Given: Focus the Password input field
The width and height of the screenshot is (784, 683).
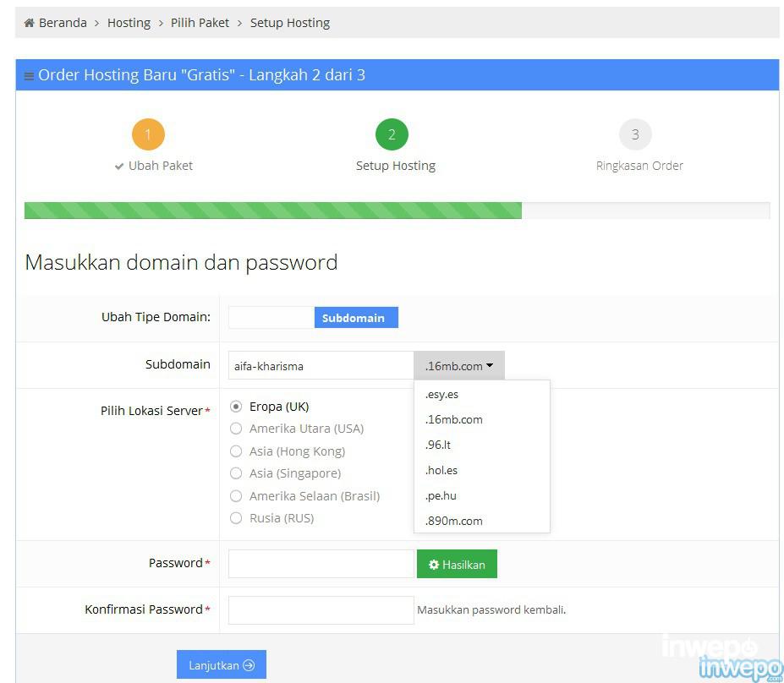Looking at the screenshot, I should click(321, 564).
